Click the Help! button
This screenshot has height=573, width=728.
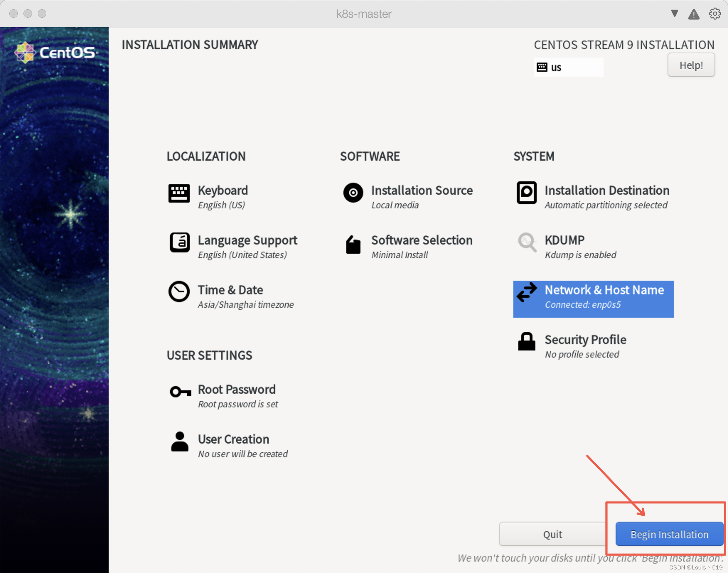point(691,65)
